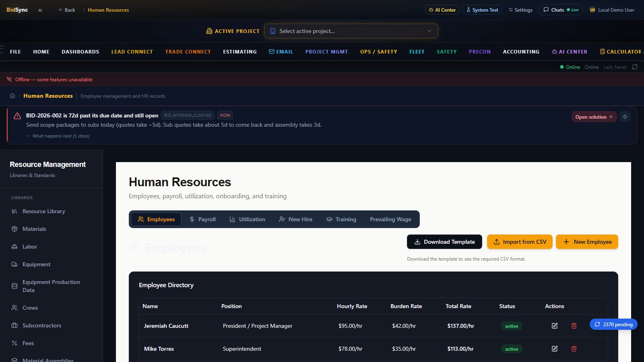The image size is (644, 362).
Task: Open Chats in the top bar
Action: pyautogui.click(x=561, y=10)
